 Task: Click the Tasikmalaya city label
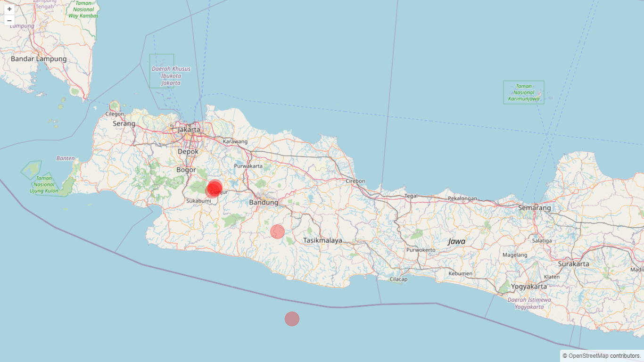(x=322, y=240)
